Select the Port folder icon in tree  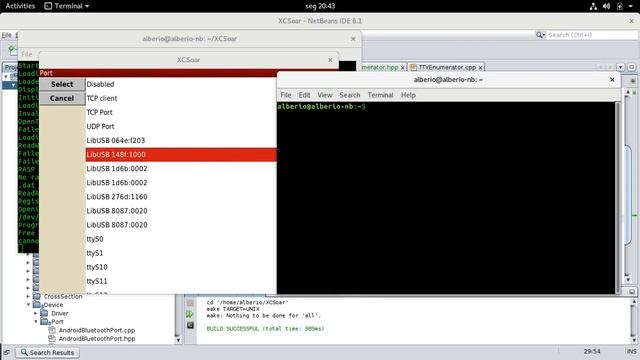click(x=45, y=322)
